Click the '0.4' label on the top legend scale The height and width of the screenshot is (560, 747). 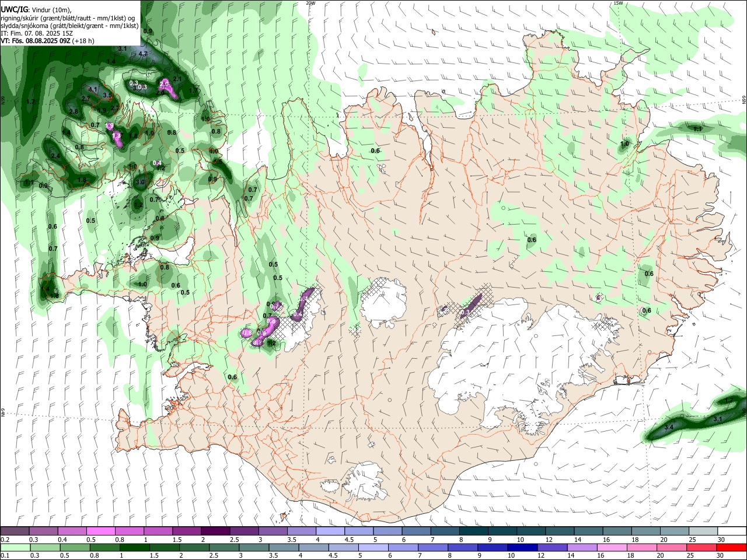[x=62, y=540]
